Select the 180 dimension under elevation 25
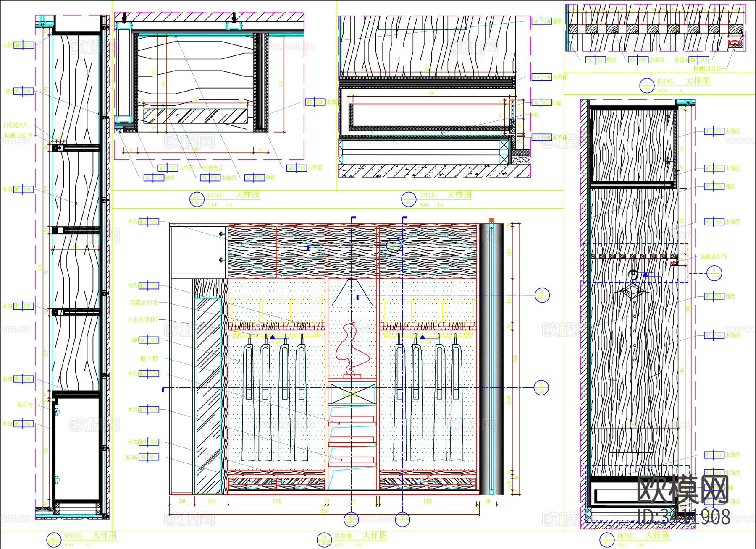 [488, 501]
